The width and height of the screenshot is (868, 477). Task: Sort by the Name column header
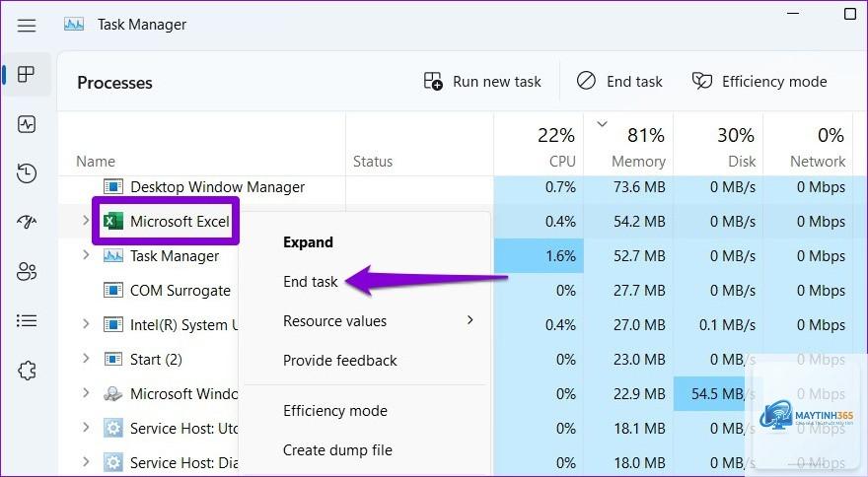click(96, 161)
